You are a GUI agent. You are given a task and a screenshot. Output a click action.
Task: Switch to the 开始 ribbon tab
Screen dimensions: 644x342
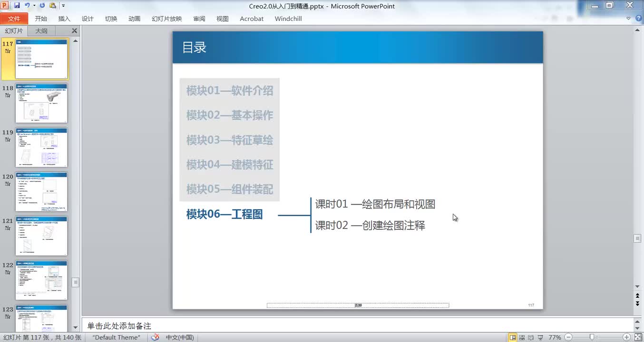[41, 19]
